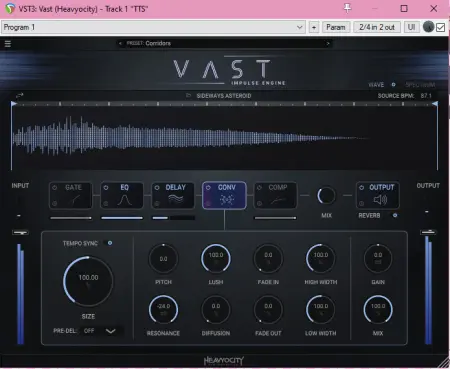Toggle CONV module power icon

pos(208,188)
